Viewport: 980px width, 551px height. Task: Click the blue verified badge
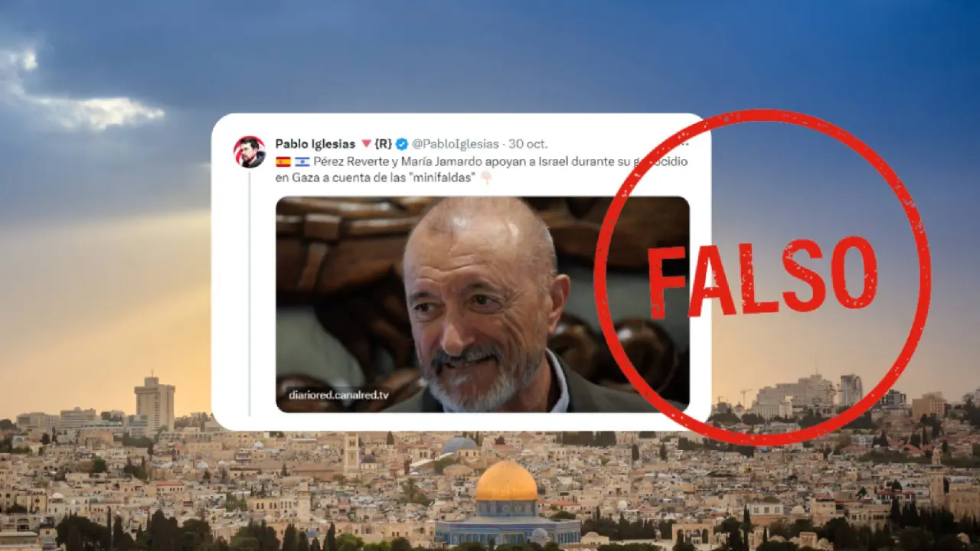tap(402, 144)
